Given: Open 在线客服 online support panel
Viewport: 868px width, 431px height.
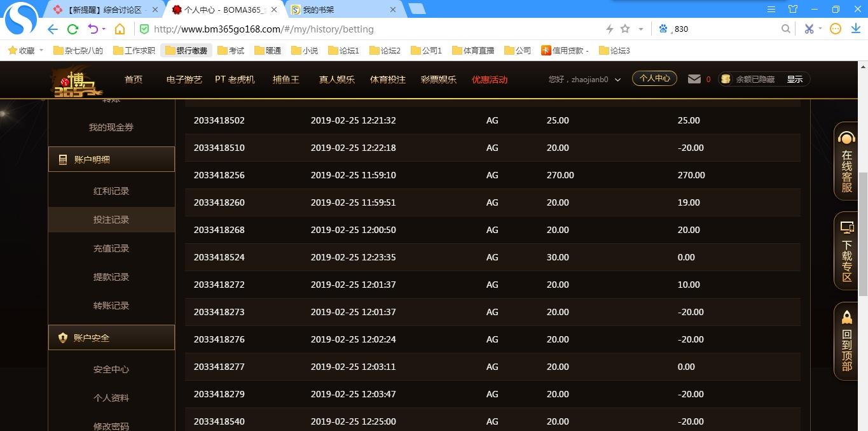Looking at the screenshot, I should [846, 162].
